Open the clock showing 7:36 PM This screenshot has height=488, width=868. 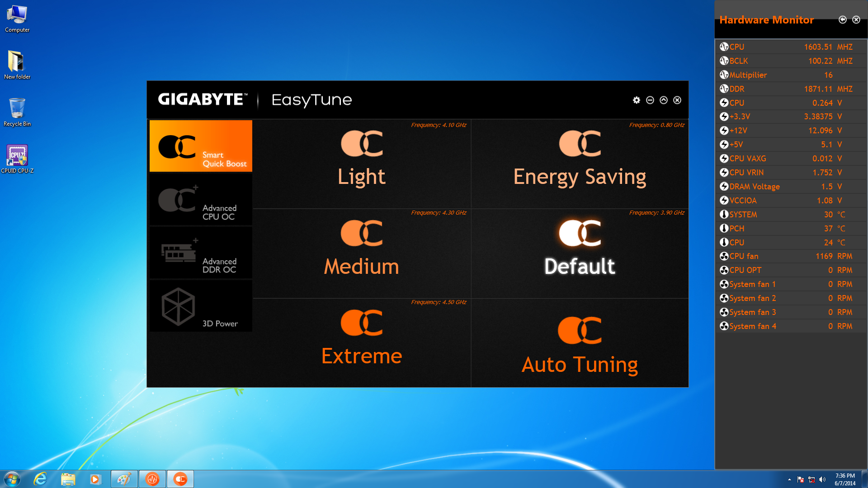(845, 479)
